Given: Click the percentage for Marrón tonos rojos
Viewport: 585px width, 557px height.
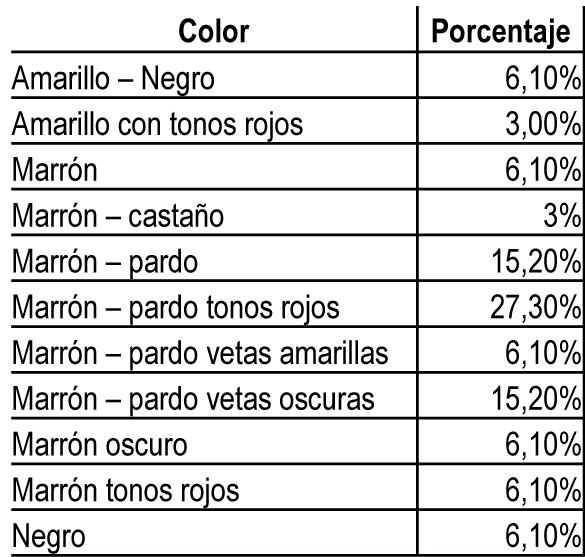Looking at the screenshot, I should pos(543,491).
